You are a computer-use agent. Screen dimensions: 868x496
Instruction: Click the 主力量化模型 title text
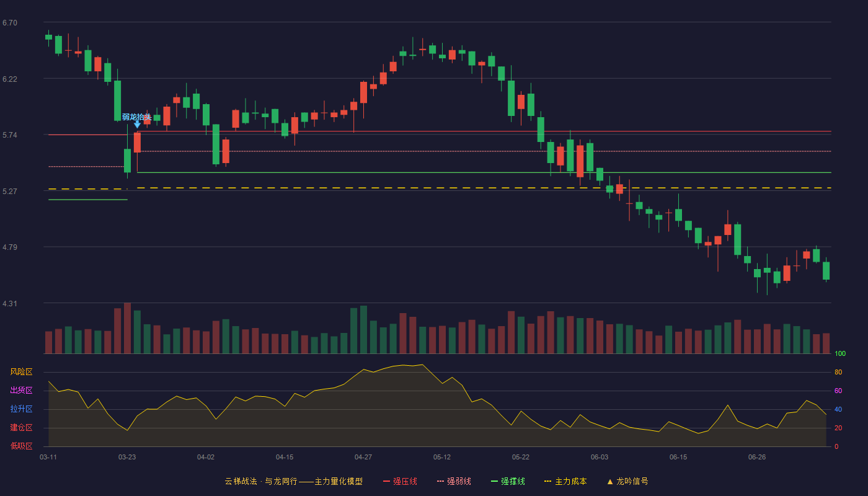[x=339, y=481]
